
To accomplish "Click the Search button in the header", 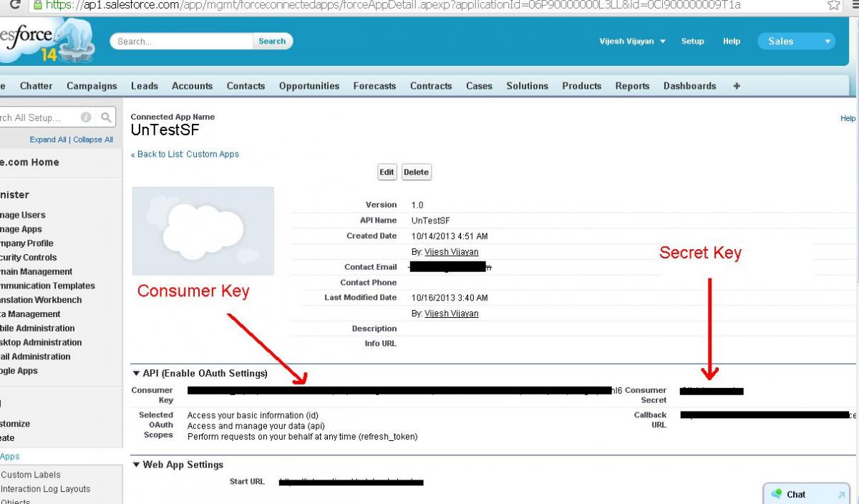I will click(272, 42).
